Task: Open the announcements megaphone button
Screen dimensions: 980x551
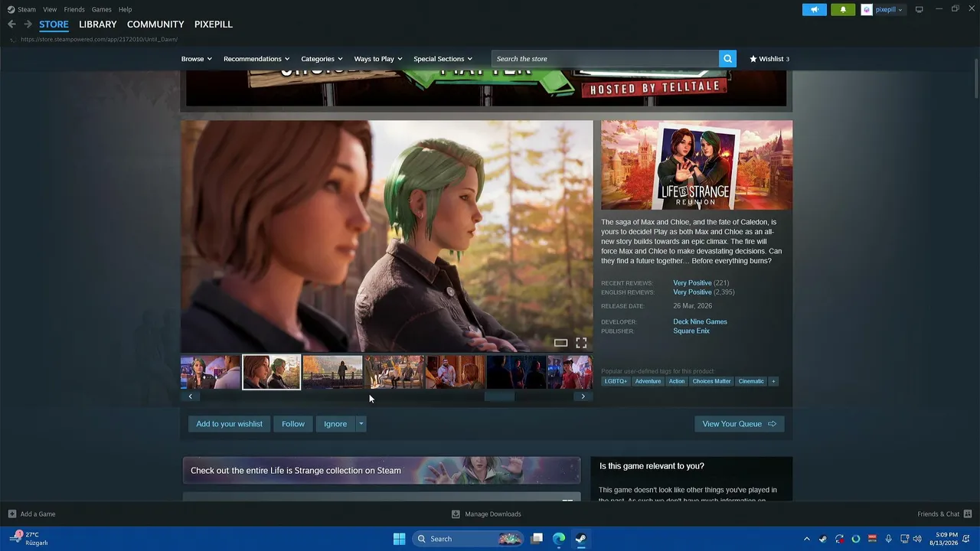Action: pyautogui.click(x=815, y=9)
